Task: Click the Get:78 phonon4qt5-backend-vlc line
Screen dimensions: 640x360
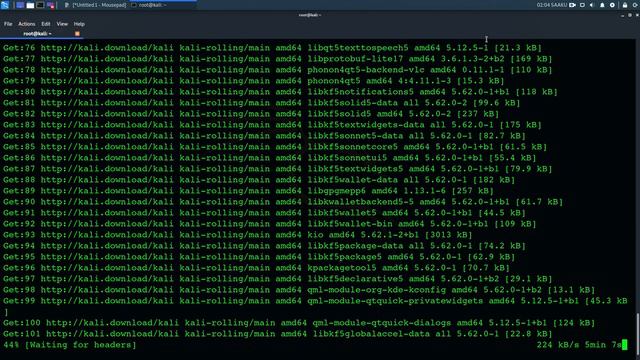Action: coord(278,70)
